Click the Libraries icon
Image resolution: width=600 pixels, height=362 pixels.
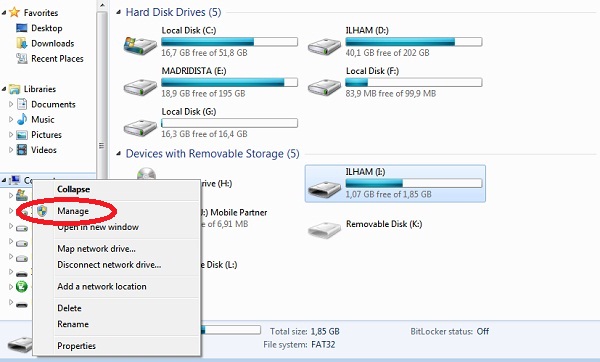[x=15, y=89]
